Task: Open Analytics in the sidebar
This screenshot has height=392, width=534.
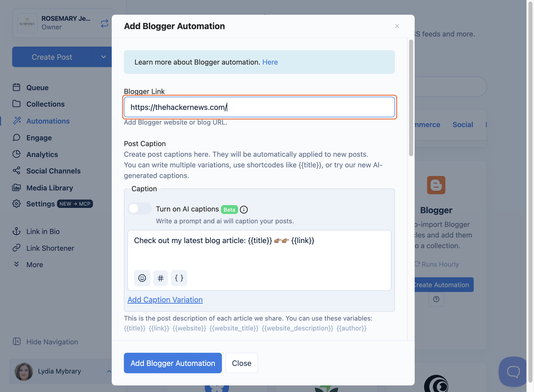Action: click(x=42, y=154)
